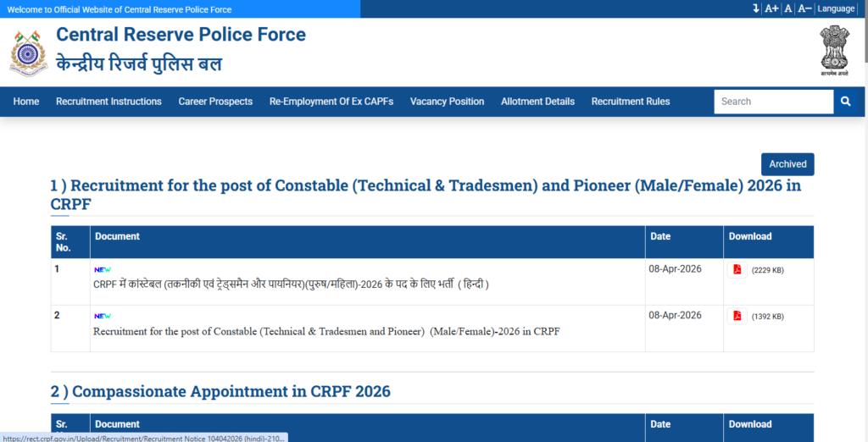This screenshot has height=442, width=868.
Task: Decrease font size with A− icon
Action: [x=804, y=8]
